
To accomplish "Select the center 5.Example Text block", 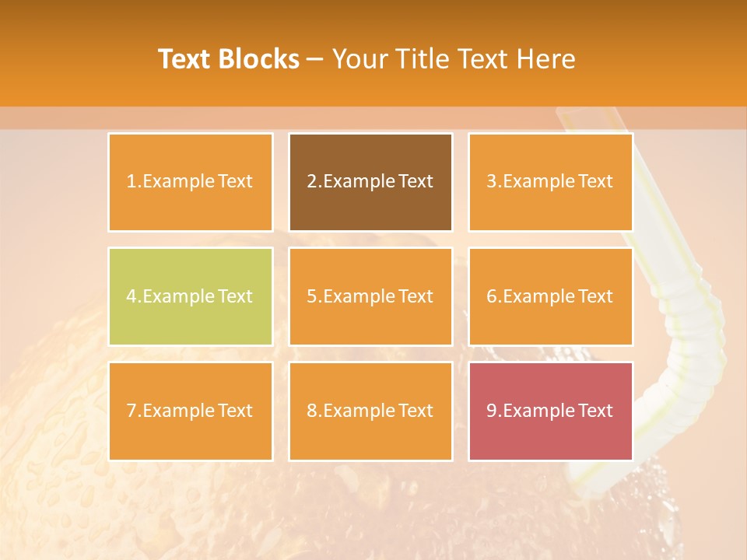I will (x=370, y=296).
